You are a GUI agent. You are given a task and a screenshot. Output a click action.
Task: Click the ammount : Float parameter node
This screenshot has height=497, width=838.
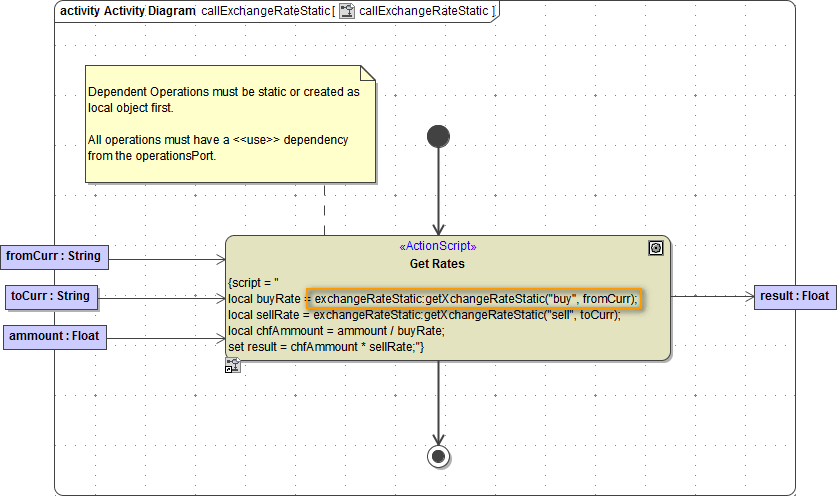(54, 336)
